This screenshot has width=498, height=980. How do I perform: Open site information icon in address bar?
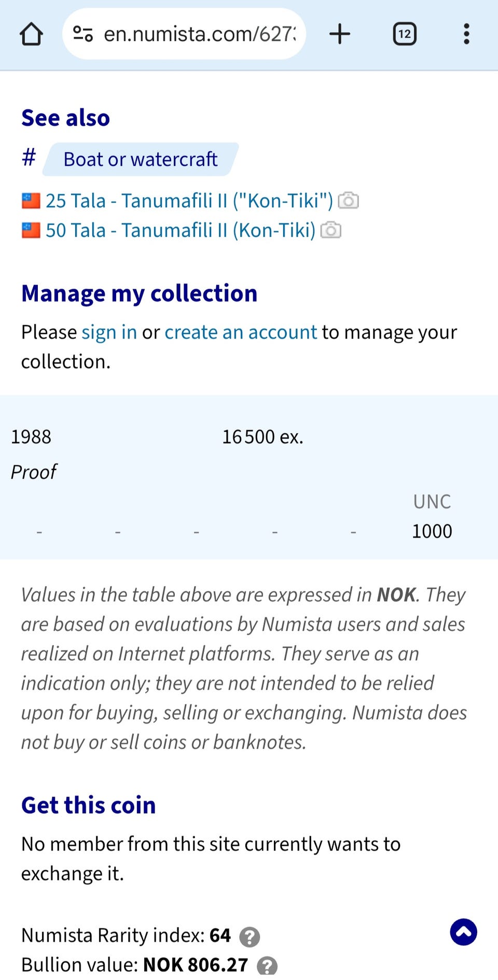(83, 34)
